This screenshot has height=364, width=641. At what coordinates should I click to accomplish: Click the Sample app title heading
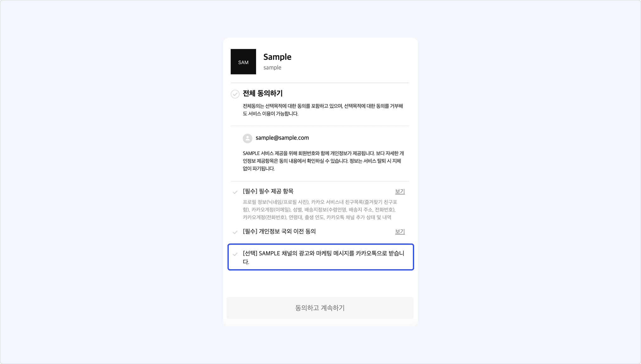pos(277,57)
